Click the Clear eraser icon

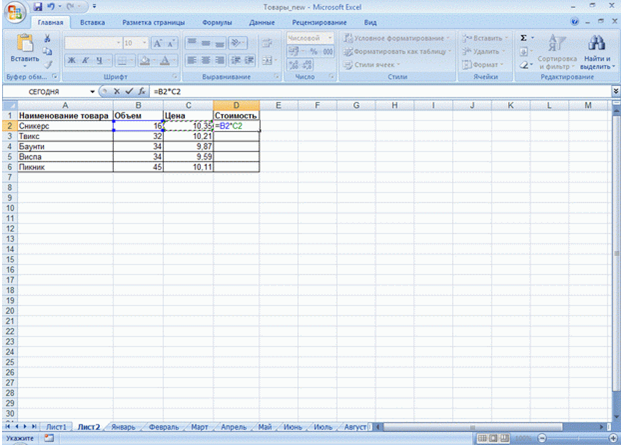tap(524, 65)
